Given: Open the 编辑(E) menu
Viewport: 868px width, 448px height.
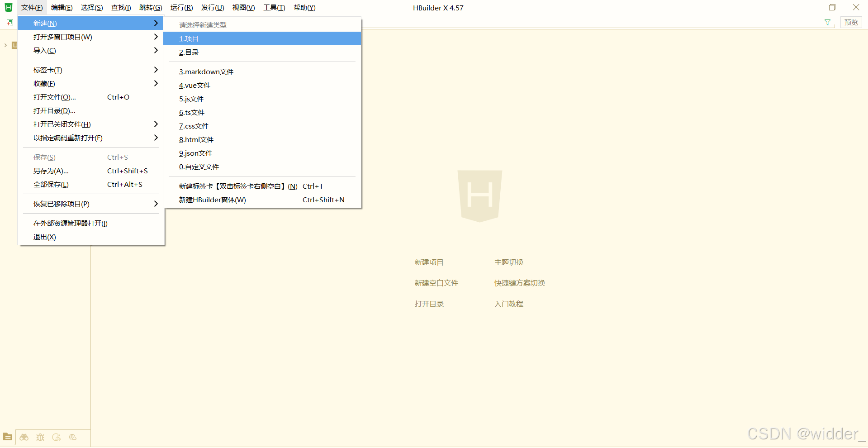Looking at the screenshot, I should click(62, 8).
